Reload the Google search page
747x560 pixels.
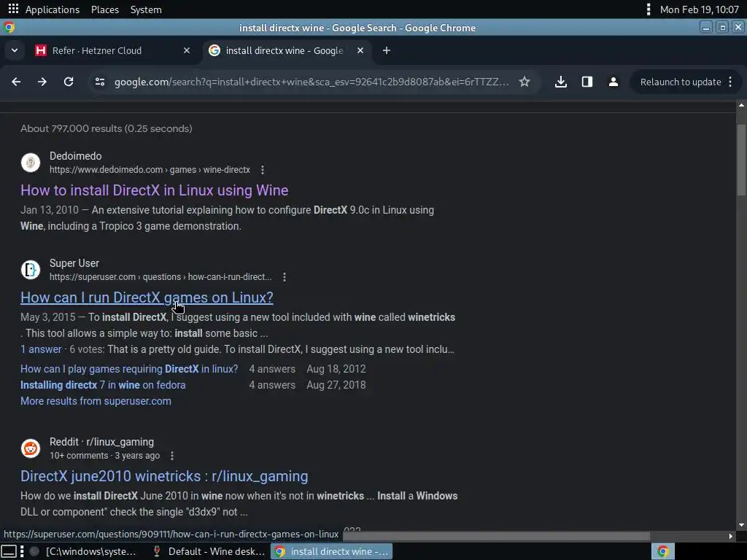click(69, 82)
